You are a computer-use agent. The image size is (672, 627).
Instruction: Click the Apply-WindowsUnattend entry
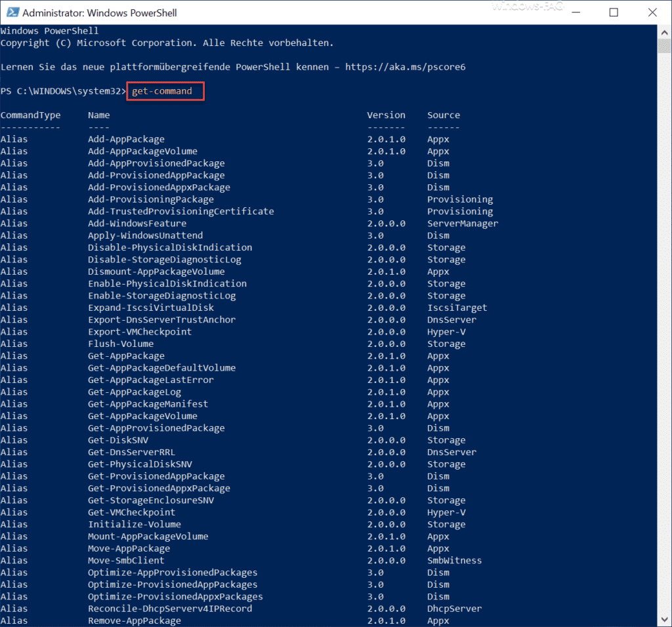pyautogui.click(x=145, y=235)
